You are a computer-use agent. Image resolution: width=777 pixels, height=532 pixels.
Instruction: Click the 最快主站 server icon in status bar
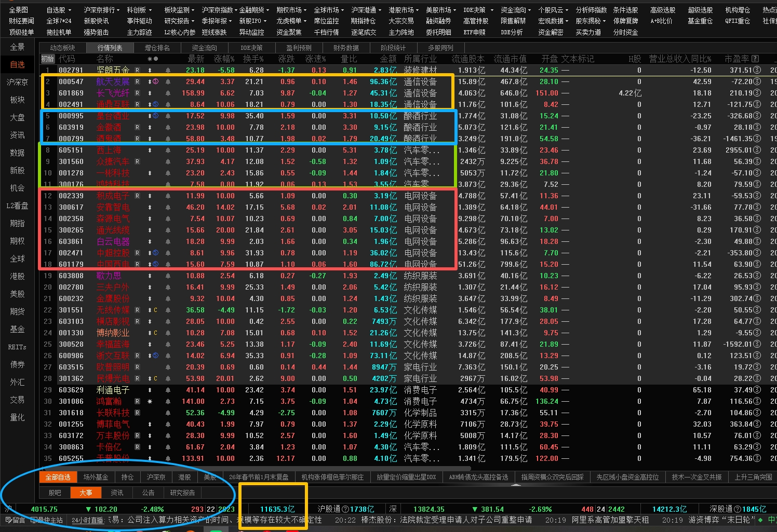click(33, 520)
